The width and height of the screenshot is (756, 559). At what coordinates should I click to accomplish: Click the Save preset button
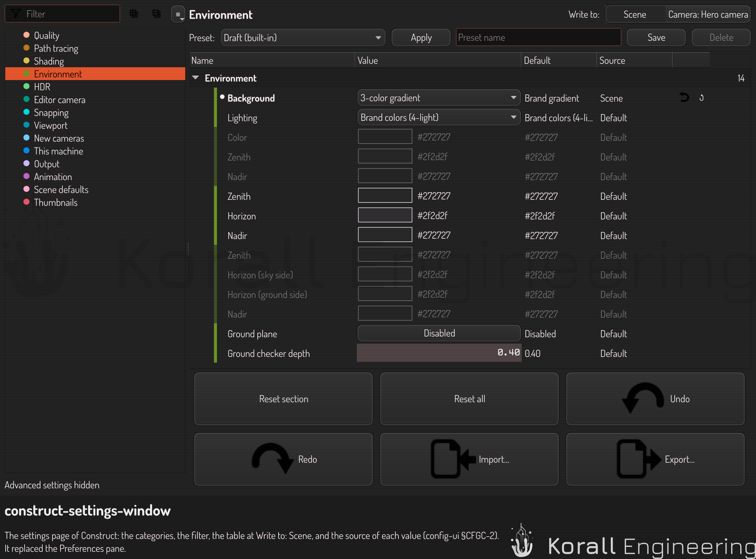coord(656,38)
